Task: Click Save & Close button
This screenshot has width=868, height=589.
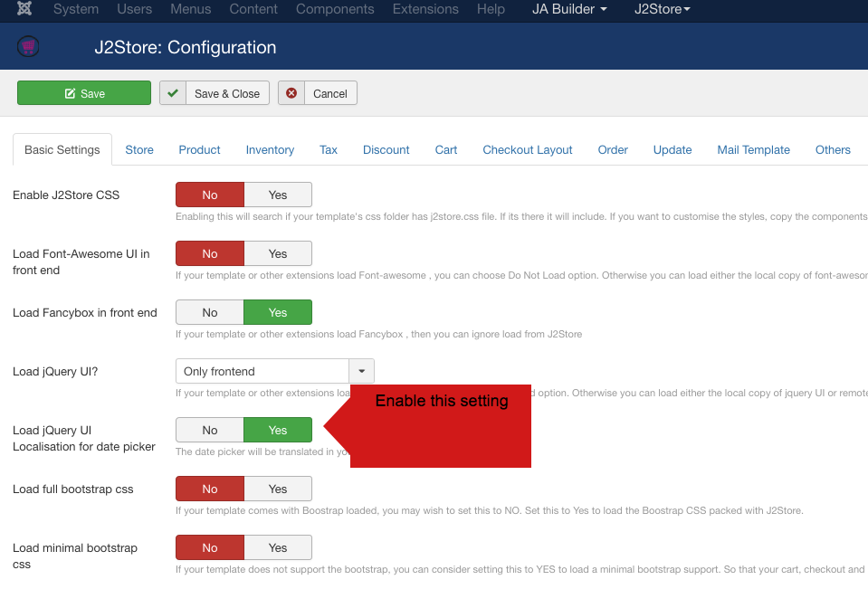Action: tap(215, 93)
